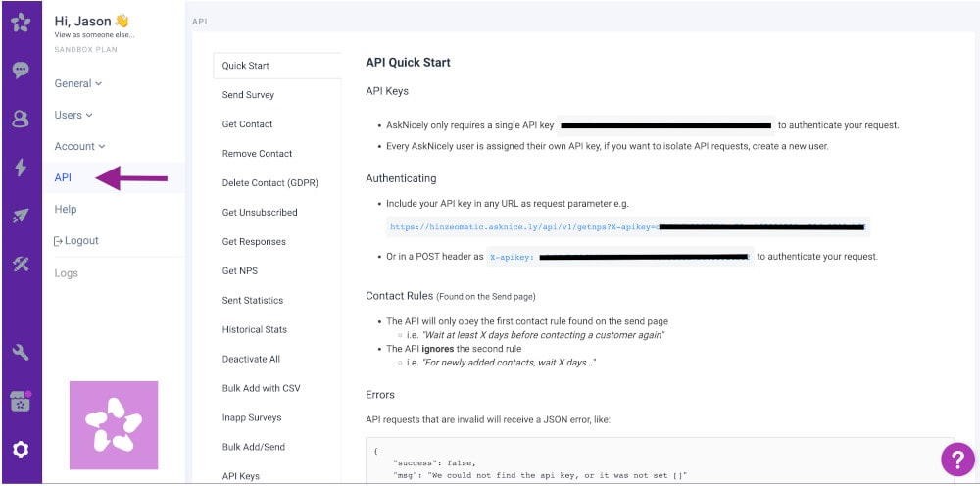The height and width of the screenshot is (486, 980).
Task: Expand the General menu
Action: click(x=77, y=84)
